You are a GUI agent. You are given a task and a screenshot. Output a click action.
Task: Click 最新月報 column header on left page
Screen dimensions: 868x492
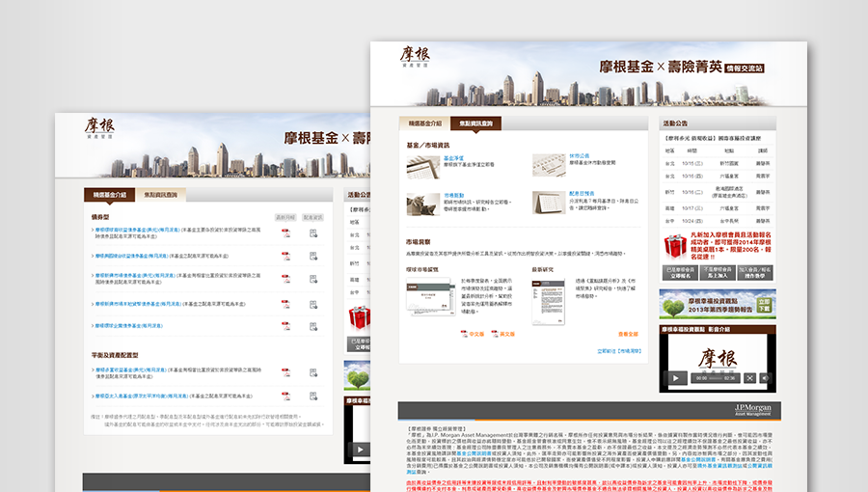point(285,217)
